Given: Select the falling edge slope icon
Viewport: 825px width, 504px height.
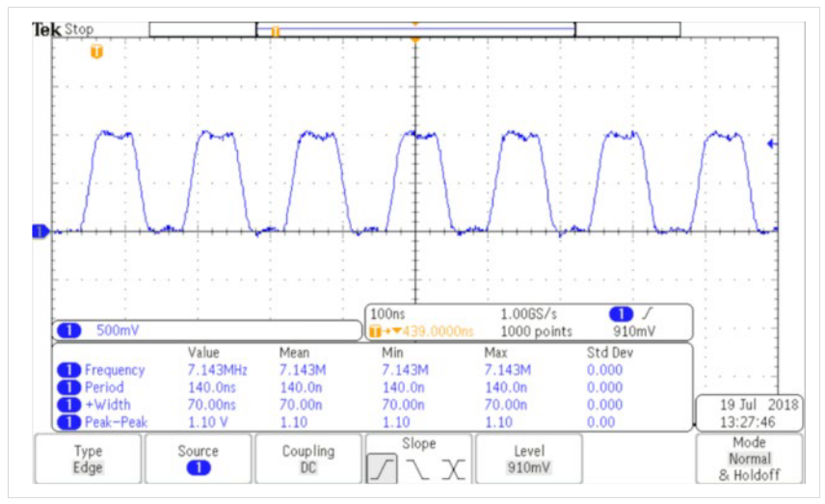Looking at the screenshot, I should pos(417,469).
